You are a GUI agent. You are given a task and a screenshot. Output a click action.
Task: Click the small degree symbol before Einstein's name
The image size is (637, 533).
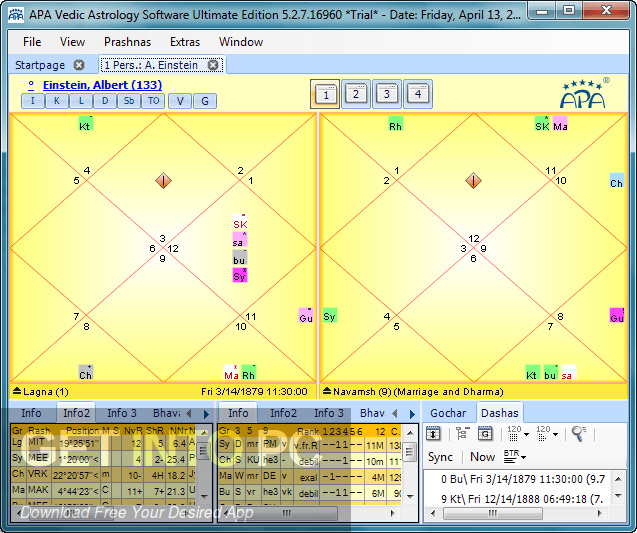coord(31,85)
